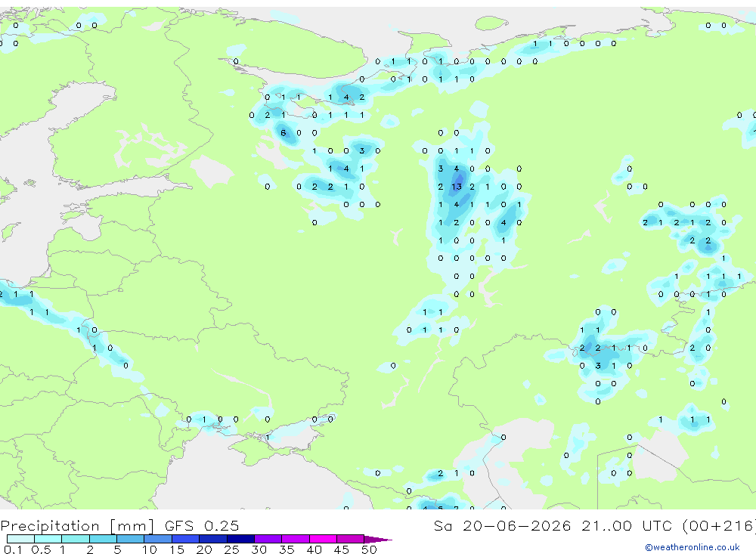The image size is (756, 554).
Task: Select the forecast date "Sa 20-06-2026 21..00 UTC" text
Action: [x=553, y=525]
